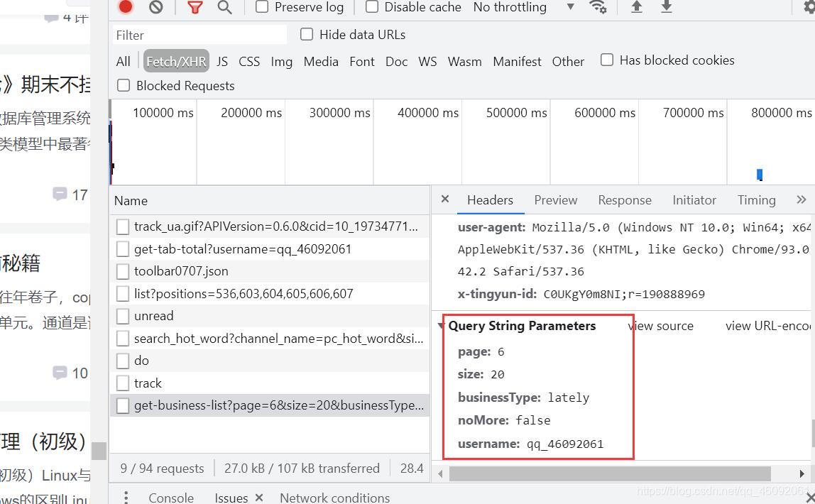This screenshot has height=504, width=815.
Task: Open Console drawer tab
Action: point(171,497)
